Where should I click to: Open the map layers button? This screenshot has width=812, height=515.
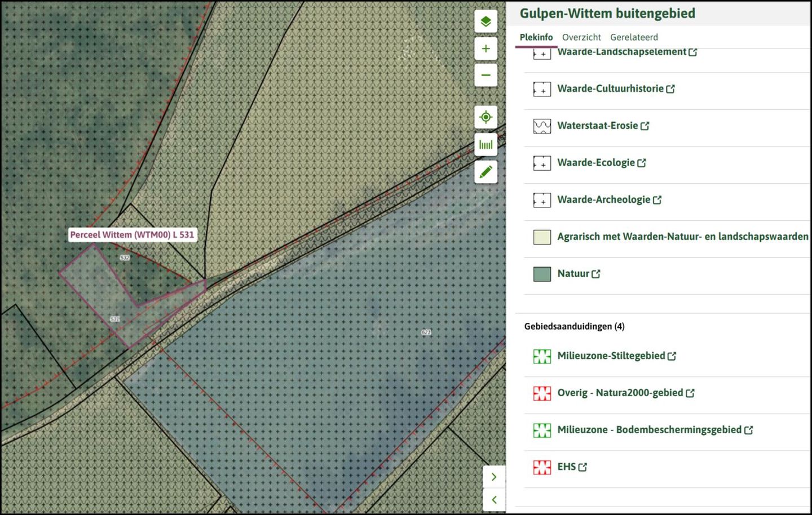486,22
